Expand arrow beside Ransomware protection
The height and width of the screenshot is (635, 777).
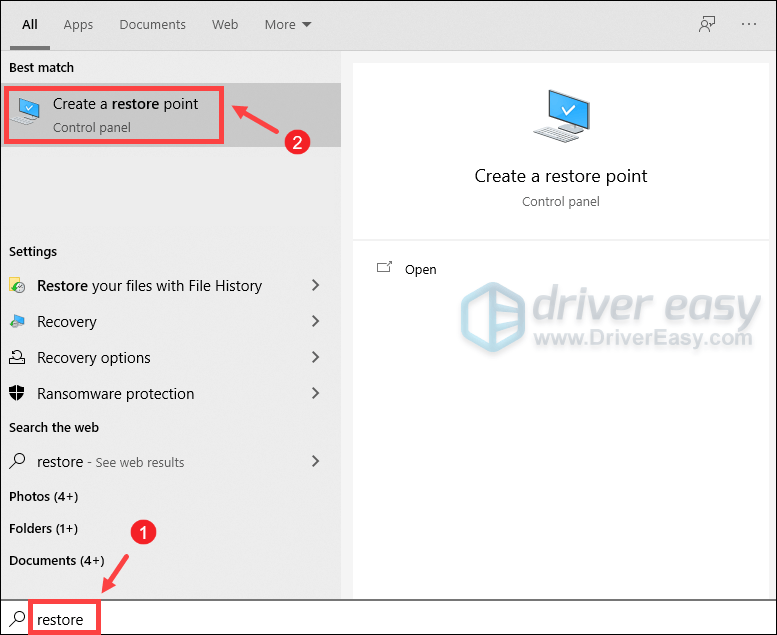tap(315, 393)
